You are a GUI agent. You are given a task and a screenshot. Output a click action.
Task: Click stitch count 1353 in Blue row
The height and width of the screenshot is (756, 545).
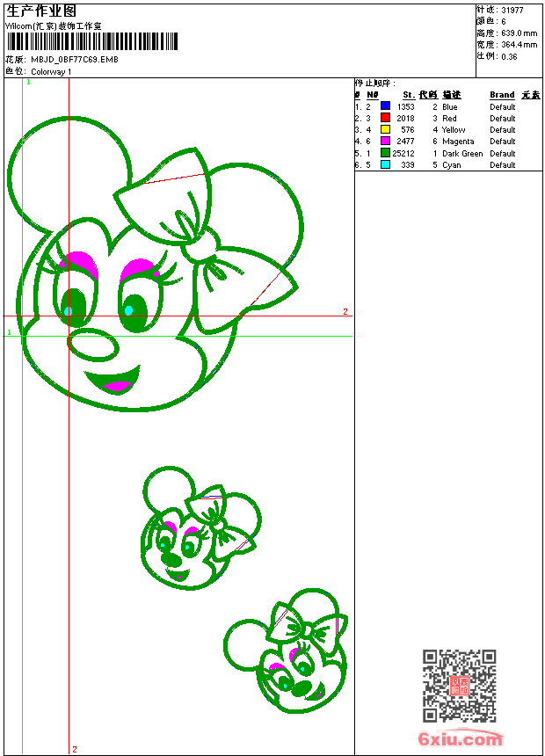(x=405, y=106)
